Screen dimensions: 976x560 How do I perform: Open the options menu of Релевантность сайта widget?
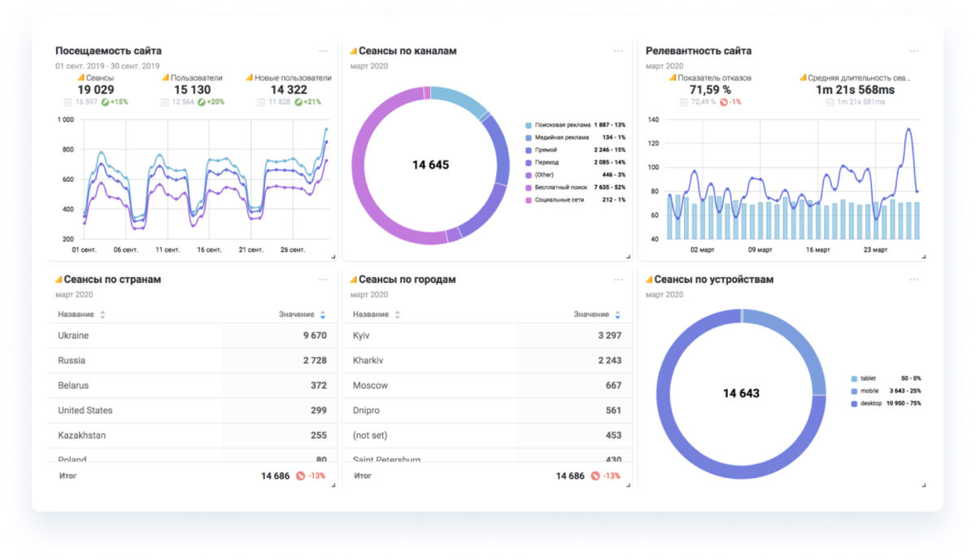coord(913,51)
